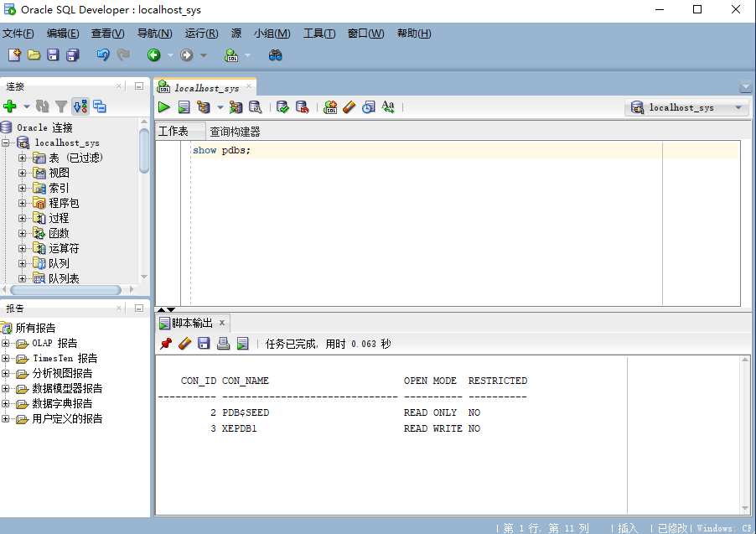Image resolution: width=756 pixels, height=534 pixels.
Task: Open the 编辑(E) menu
Action: coord(63,34)
